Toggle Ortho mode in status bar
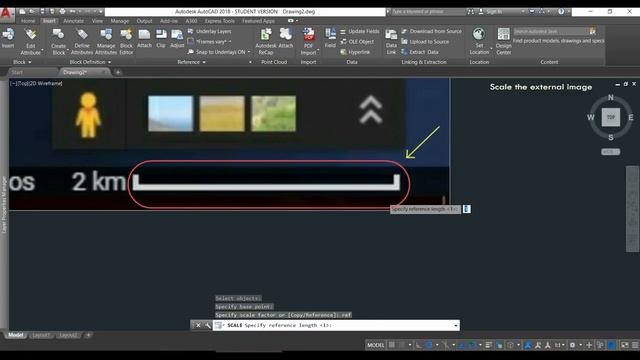Viewport: 640px width, 360px height. point(419,345)
